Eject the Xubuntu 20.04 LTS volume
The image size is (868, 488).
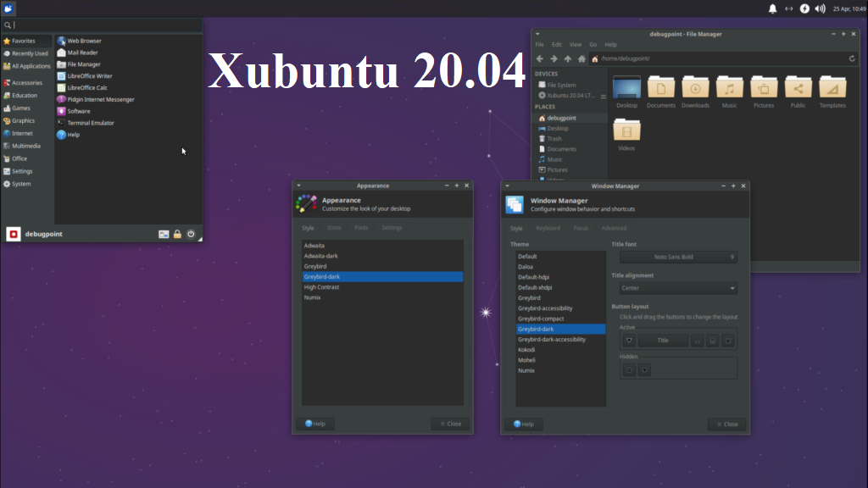(603, 96)
